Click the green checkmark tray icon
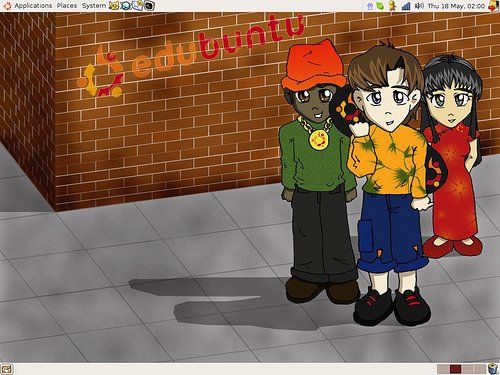The width and height of the screenshot is (500, 375). 380,6
